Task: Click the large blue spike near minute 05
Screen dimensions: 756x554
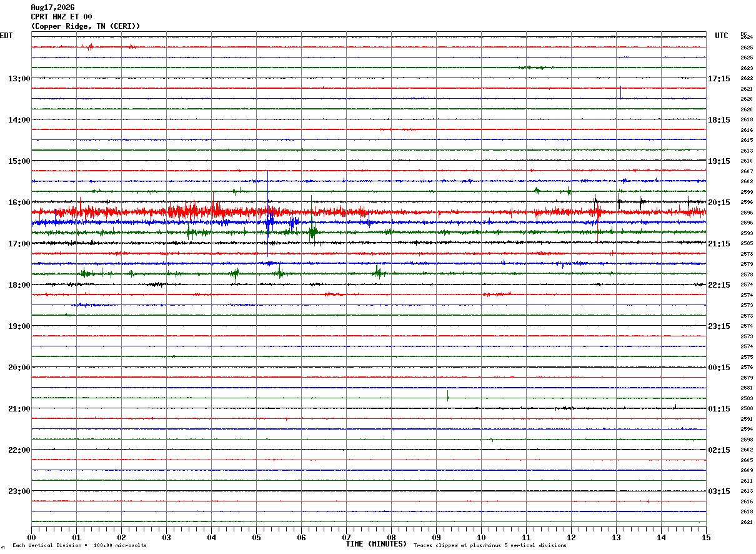Action: pos(267,213)
